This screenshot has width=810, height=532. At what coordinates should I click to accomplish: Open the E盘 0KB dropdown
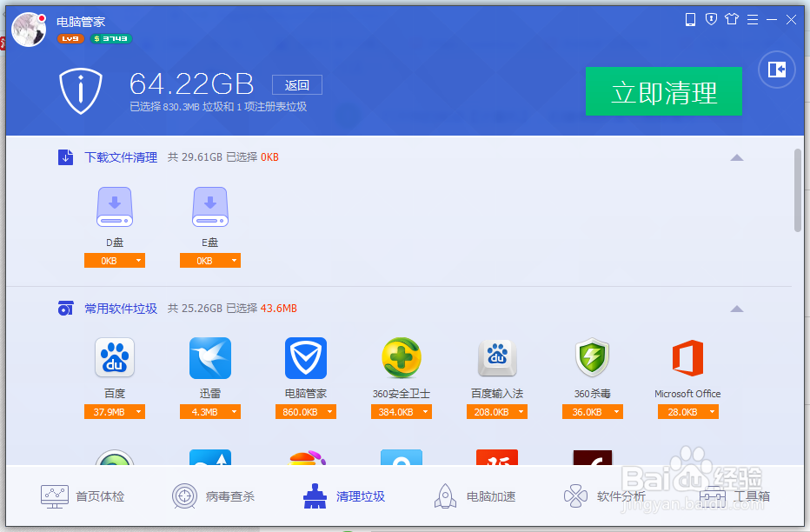coord(234,259)
